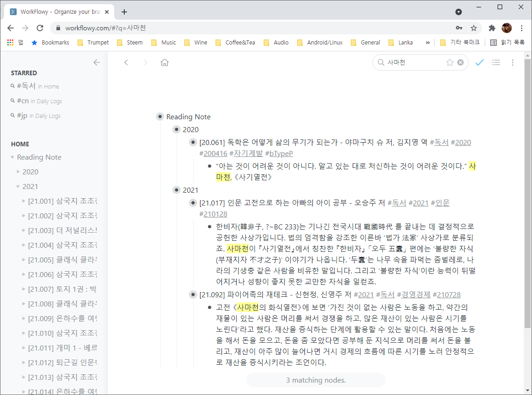Image resolution: width=532 pixels, height=395 pixels.
Task: Reload the WorkFlowy page
Action: pos(40,28)
